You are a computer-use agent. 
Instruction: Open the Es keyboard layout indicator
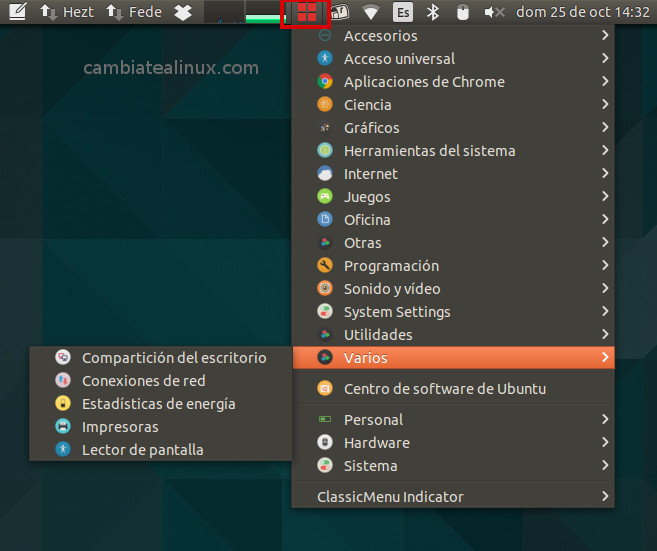pos(403,12)
